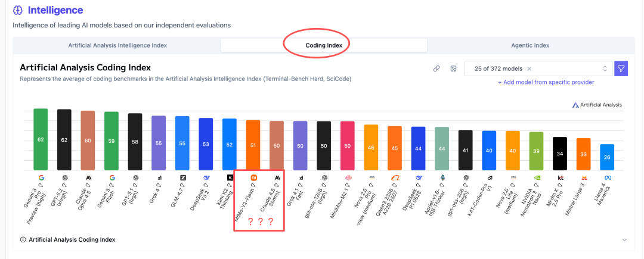Switch to Artificial Analysis Intelligence Index tab

click(117, 45)
